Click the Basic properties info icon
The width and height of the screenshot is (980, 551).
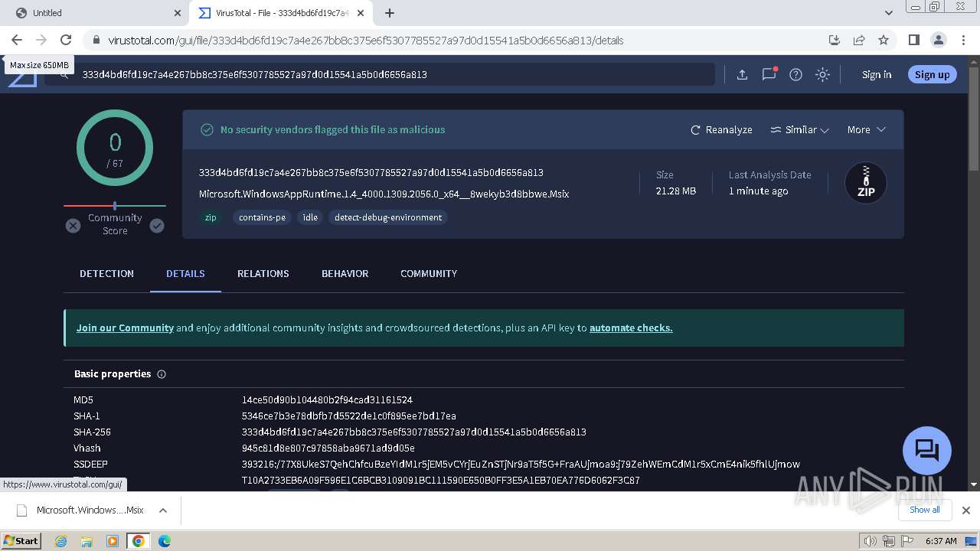tap(162, 374)
